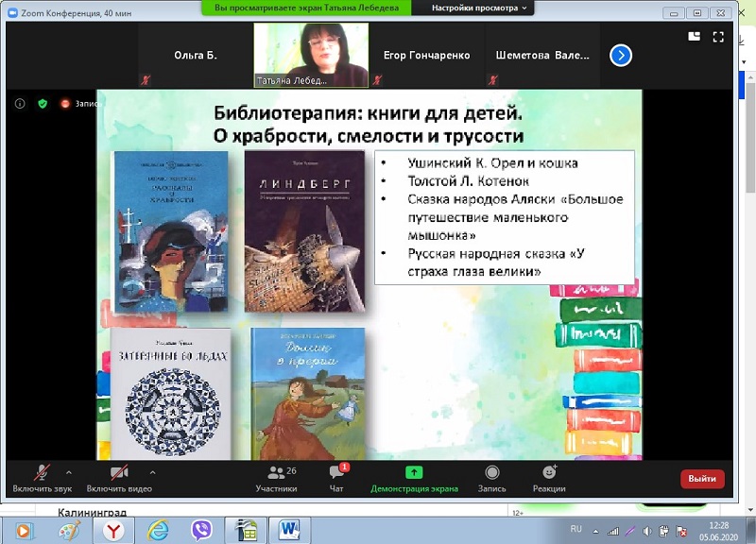
Task: Open Internet Explorer in taskbar
Action: pos(158,531)
